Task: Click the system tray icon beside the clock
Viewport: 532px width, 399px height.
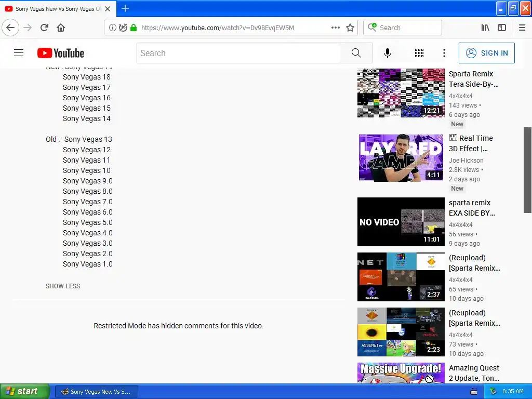Action: click(x=493, y=391)
